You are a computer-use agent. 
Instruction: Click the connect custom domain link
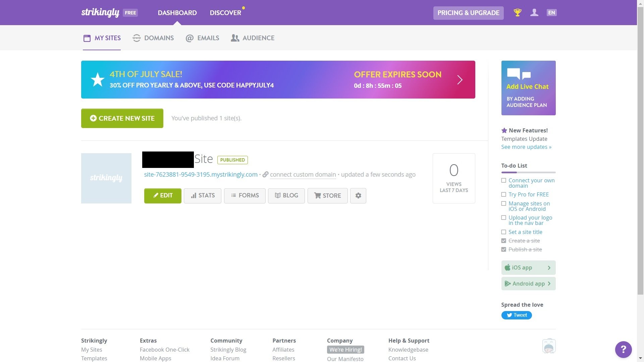[303, 175]
